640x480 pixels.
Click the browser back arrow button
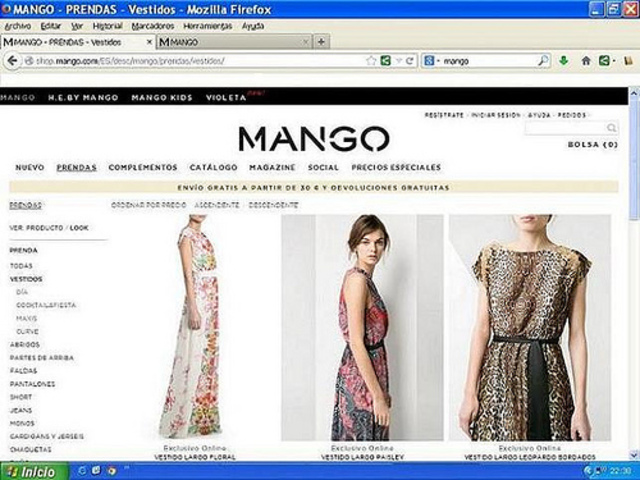pyautogui.click(x=12, y=61)
